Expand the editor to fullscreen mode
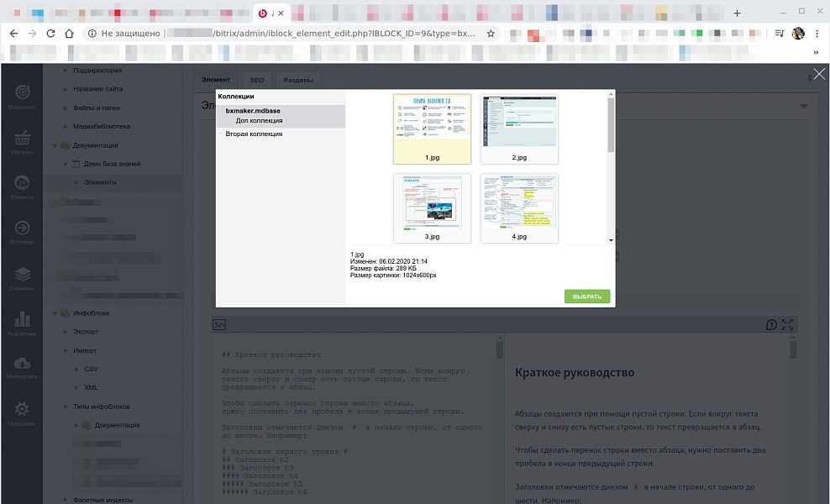 [x=787, y=324]
